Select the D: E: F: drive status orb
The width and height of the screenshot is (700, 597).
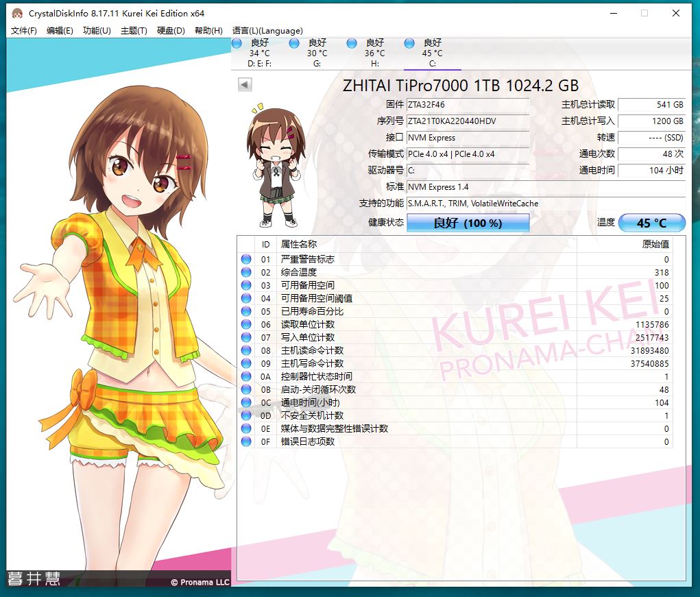coord(237,43)
